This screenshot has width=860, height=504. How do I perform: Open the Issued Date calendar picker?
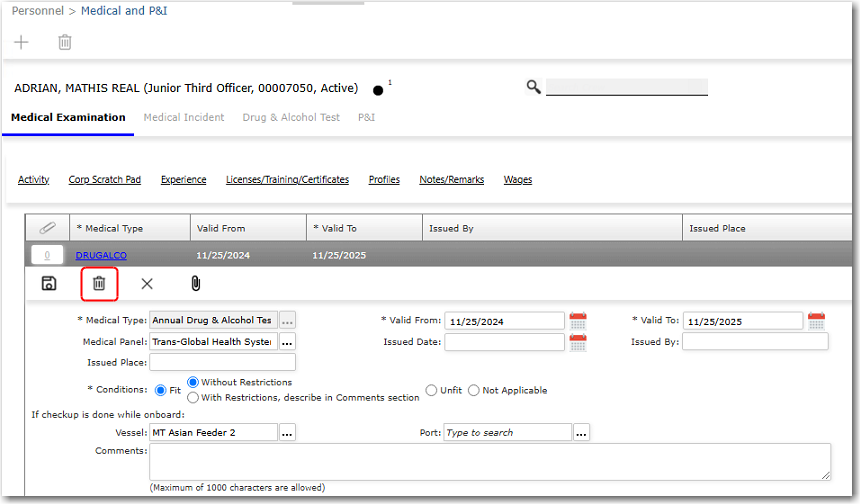pos(578,342)
